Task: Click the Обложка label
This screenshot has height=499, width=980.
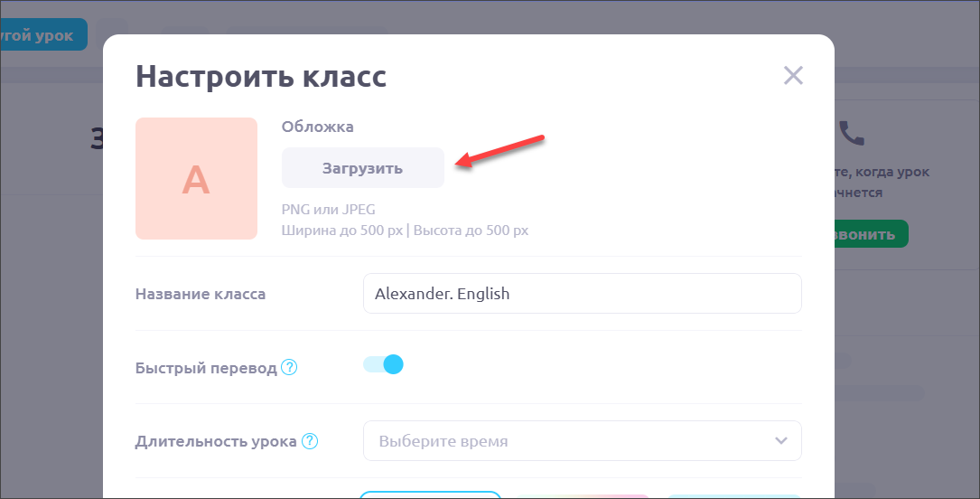Action: 318,127
